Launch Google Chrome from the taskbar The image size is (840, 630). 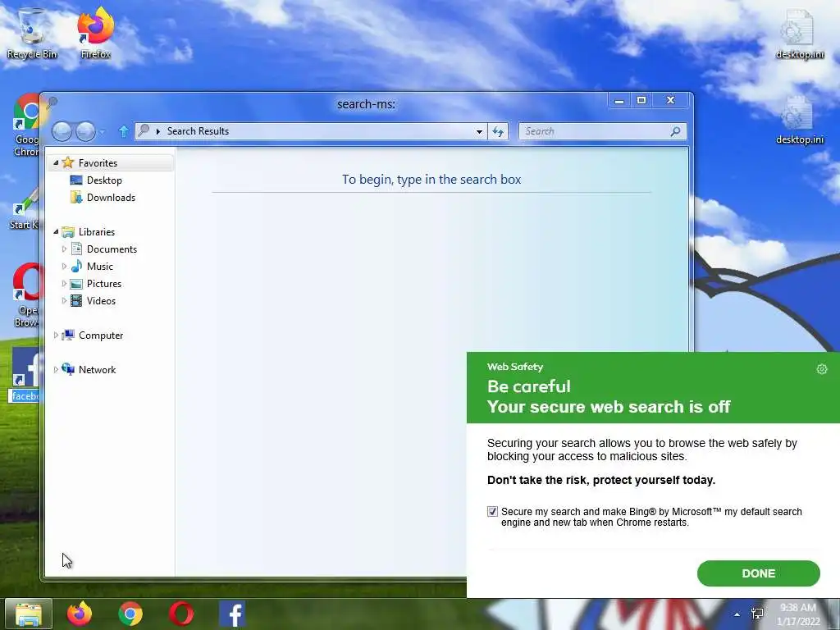[x=130, y=614]
